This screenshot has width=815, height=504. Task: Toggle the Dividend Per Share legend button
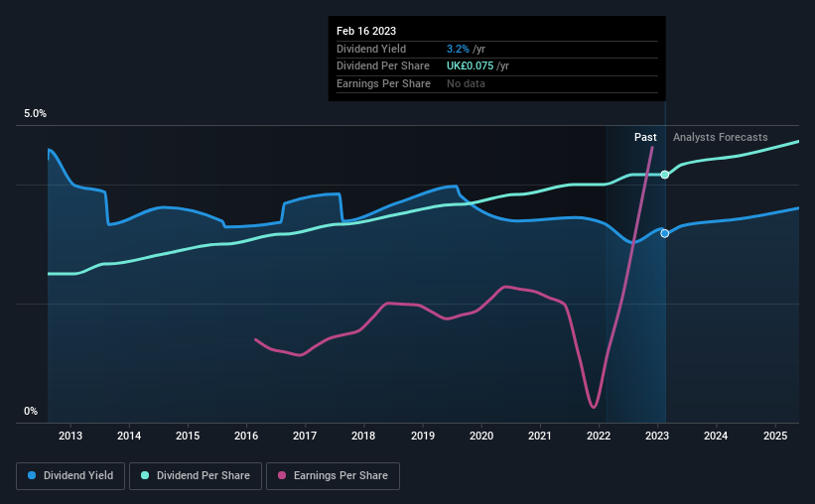click(x=196, y=476)
